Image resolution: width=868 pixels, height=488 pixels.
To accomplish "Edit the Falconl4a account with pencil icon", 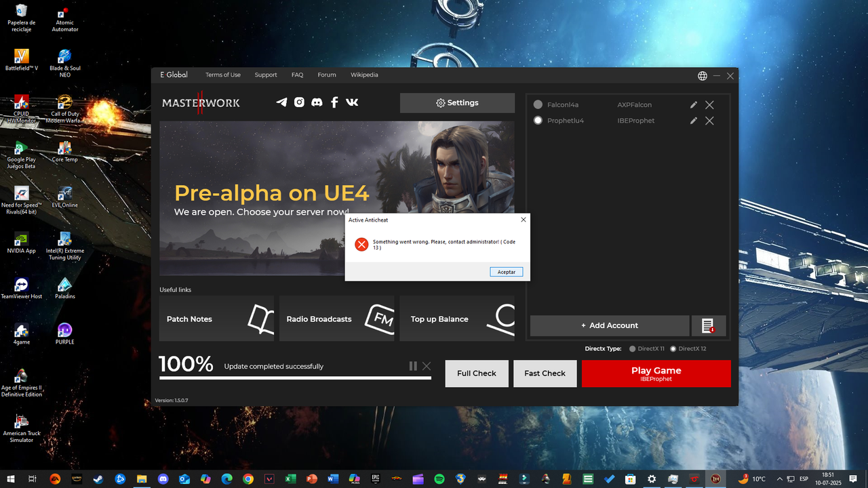I will click(694, 105).
